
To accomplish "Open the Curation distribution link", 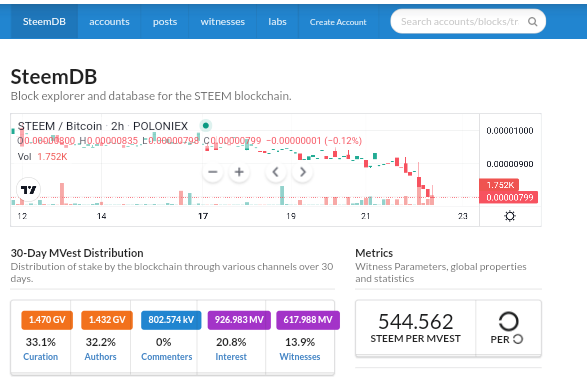I will tap(40, 356).
